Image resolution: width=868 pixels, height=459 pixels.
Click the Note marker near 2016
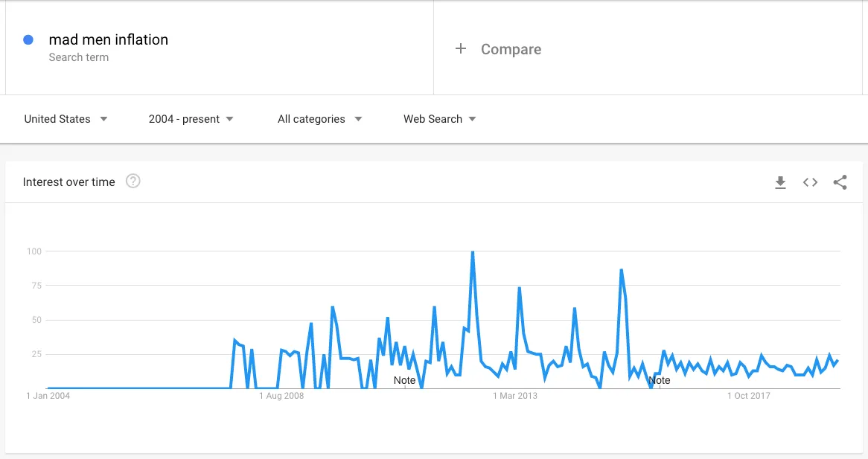point(660,380)
